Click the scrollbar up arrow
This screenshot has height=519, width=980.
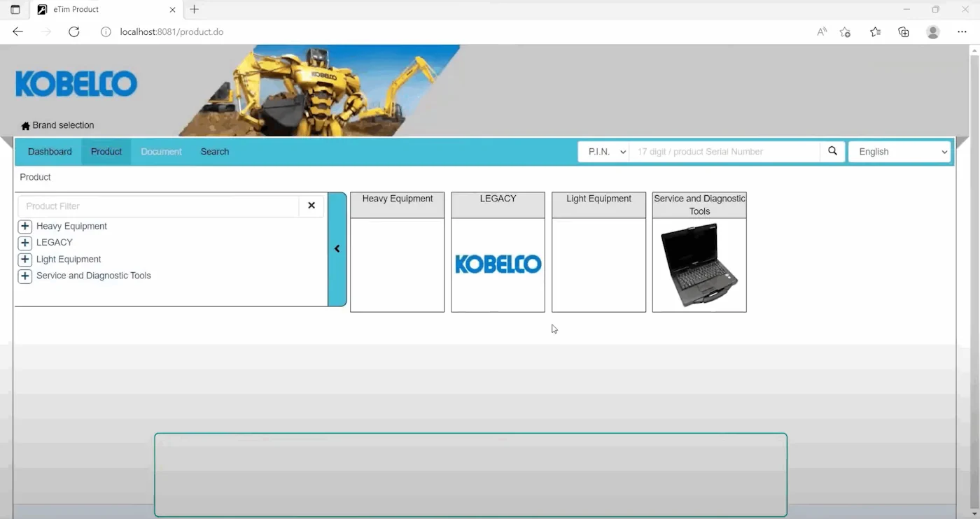pyautogui.click(x=974, y=50)
